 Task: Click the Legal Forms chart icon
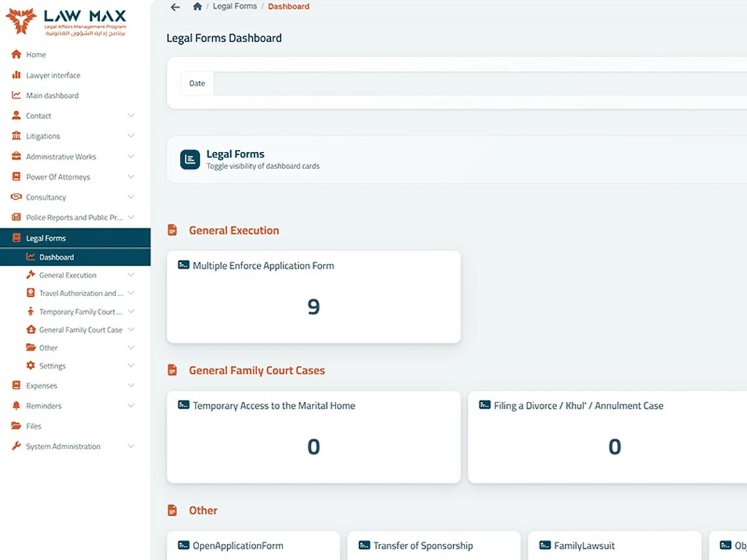[x=190, y=160]
